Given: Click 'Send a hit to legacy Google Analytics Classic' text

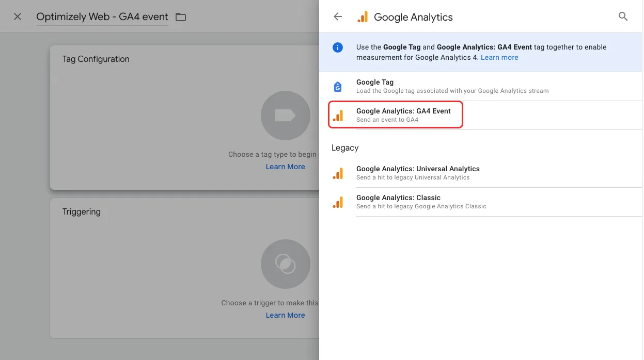Looking at the screenshot, I should (421, 206).
